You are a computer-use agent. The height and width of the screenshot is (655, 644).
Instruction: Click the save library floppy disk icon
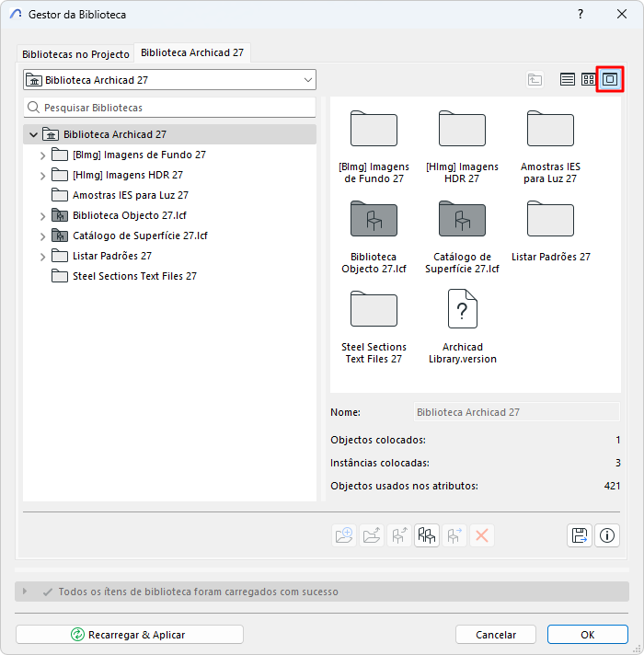click(x=580, y=535)
